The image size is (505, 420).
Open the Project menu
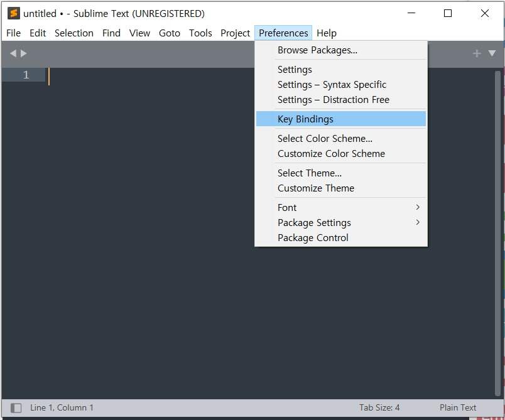235,33
